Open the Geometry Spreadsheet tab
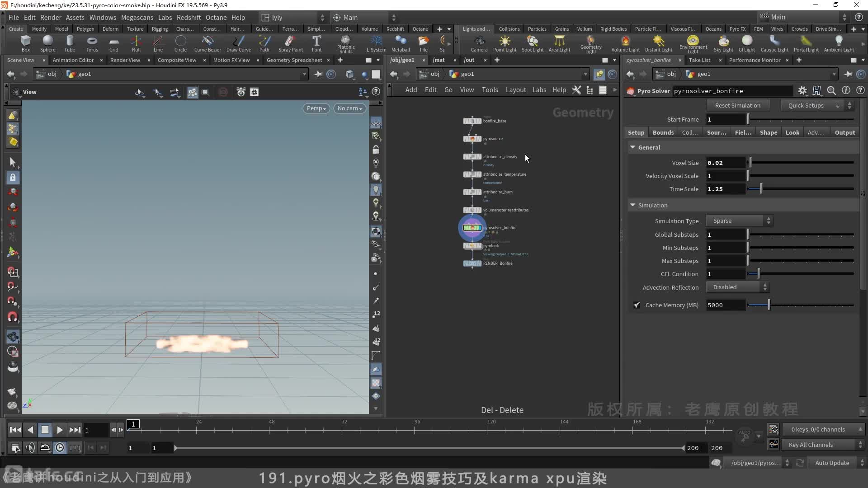 click(294, 60)
